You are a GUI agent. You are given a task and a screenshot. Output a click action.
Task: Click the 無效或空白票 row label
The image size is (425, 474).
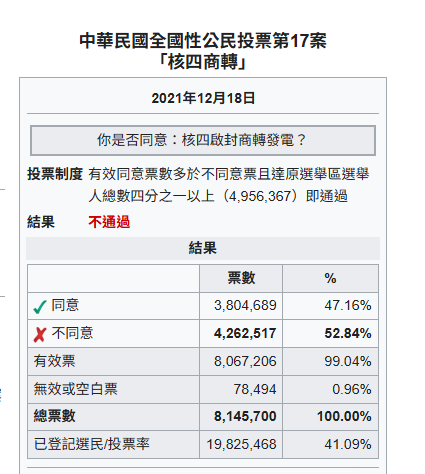pos(75,389)
